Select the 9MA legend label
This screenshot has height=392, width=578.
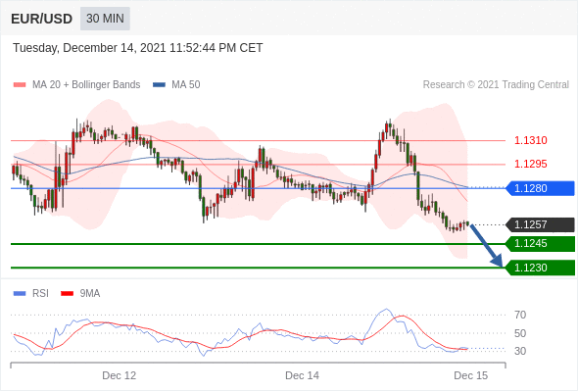click(90, 294)
